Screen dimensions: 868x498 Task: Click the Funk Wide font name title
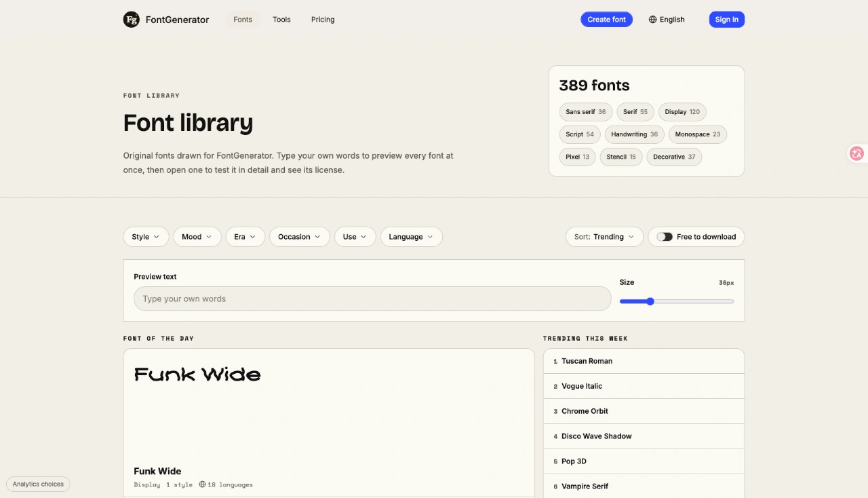pos(157,471)
